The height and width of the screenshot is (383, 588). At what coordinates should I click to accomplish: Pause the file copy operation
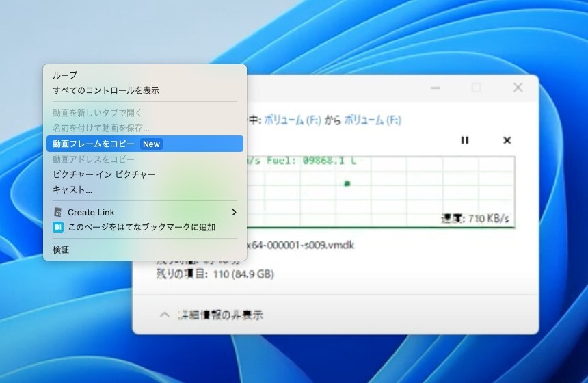click(x=465, y=140)
